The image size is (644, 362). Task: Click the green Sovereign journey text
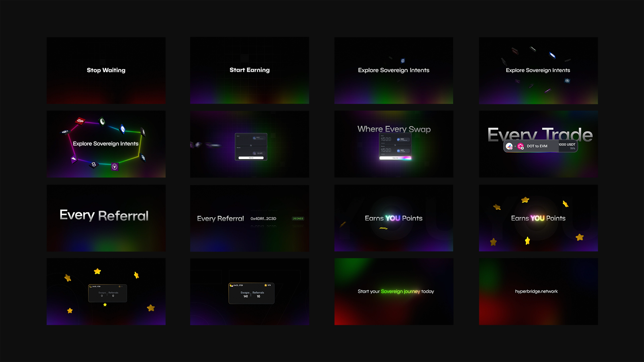tap(400, 291)
